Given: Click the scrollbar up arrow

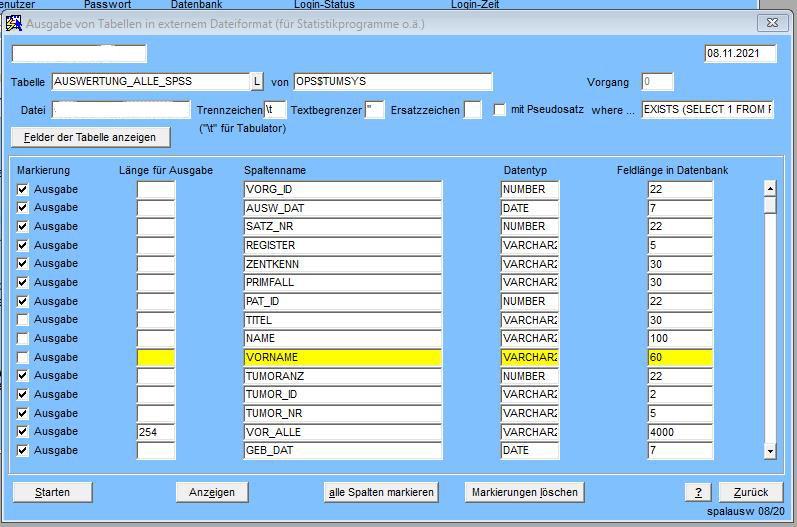Looking at the screenshot, I should 769,187.
